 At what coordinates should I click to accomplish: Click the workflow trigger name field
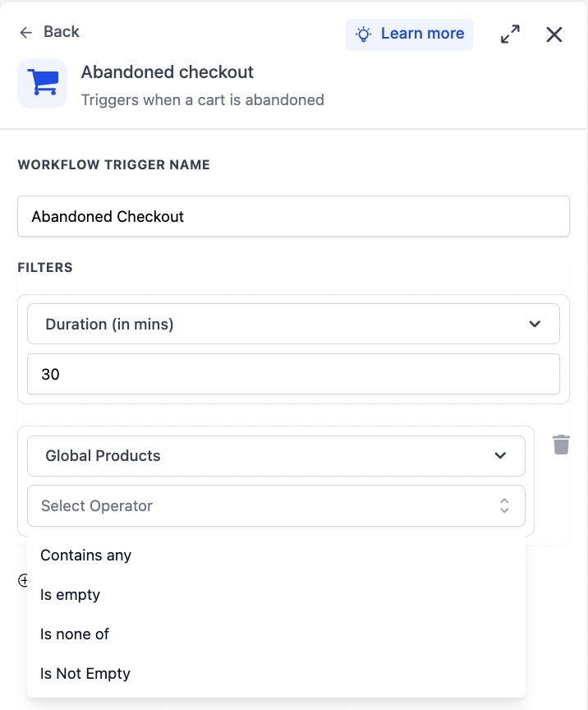point(293,216)
